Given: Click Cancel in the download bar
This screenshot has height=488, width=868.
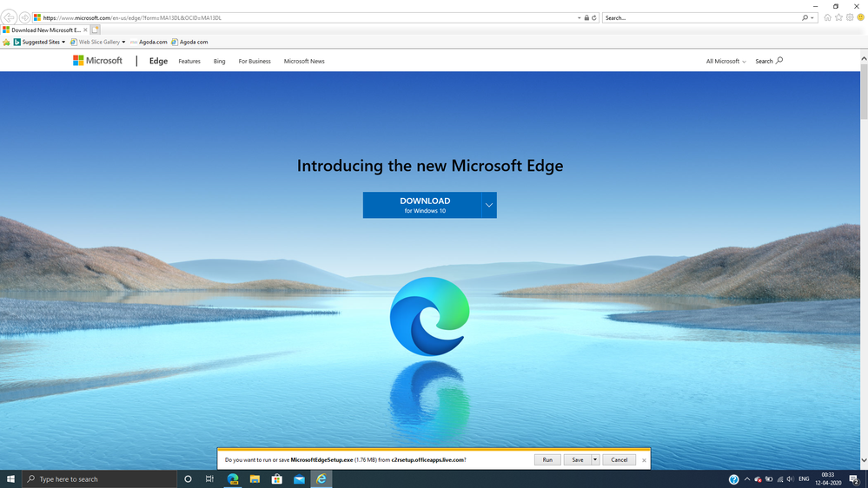Looking at the screenshot, I should [619, 460].
